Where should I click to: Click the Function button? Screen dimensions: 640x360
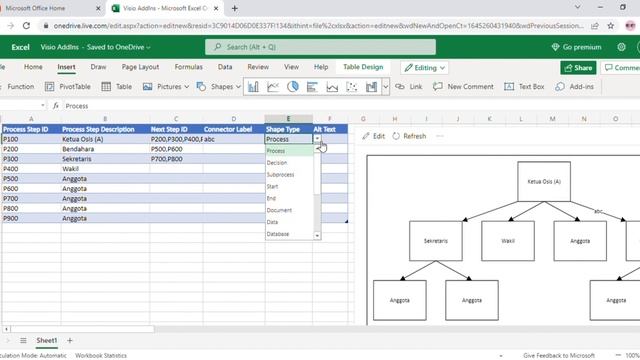(20, 87)
